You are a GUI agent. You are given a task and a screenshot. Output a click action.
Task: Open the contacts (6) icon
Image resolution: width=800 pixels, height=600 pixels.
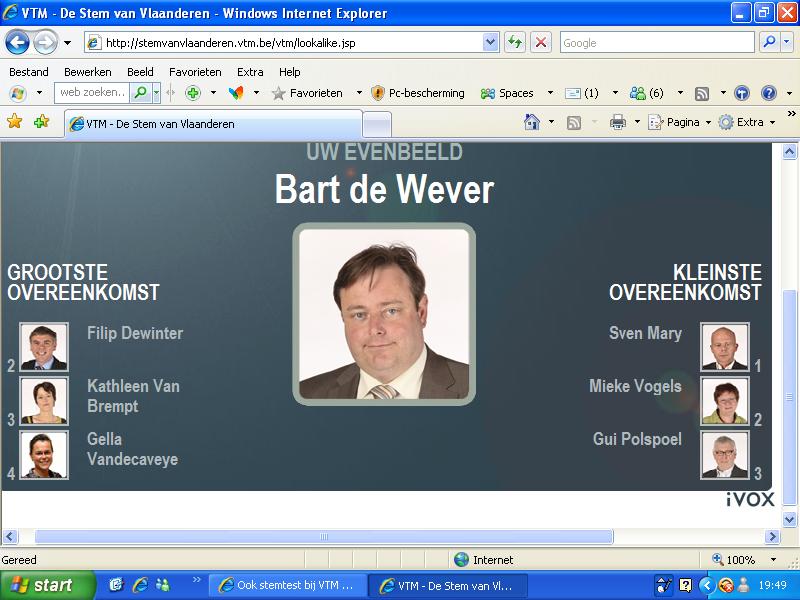[646, 93]
